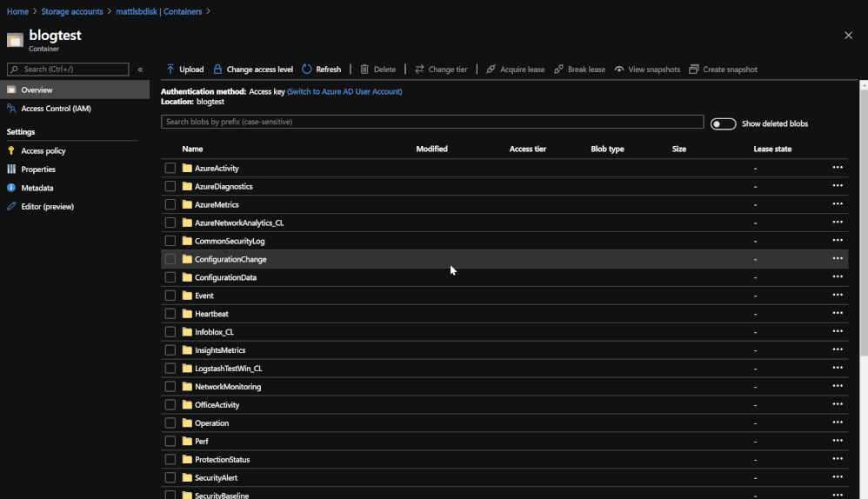
Task: Go to Home breadcrumb
Action: (17, 11)
